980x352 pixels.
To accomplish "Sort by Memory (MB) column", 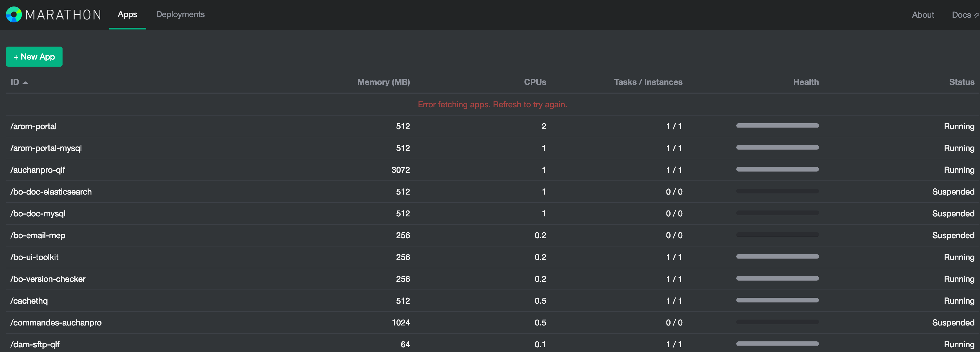I will [x=383, y=82].
